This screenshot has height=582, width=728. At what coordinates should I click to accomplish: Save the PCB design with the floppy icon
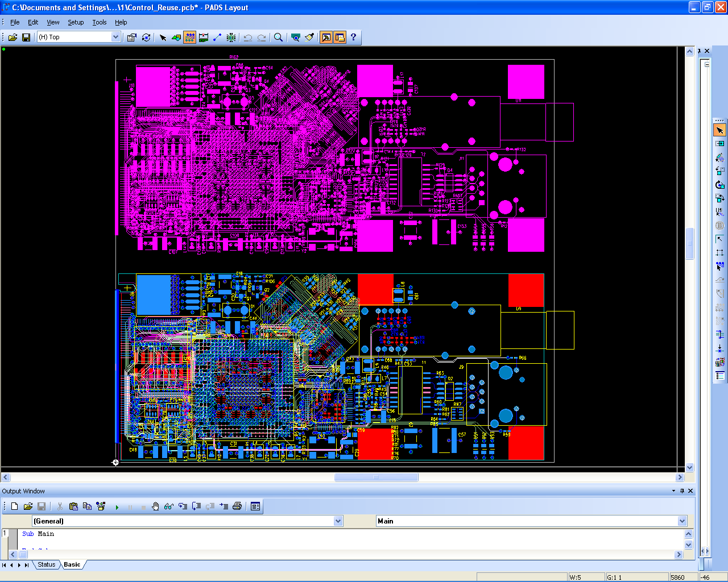[26, 38]
